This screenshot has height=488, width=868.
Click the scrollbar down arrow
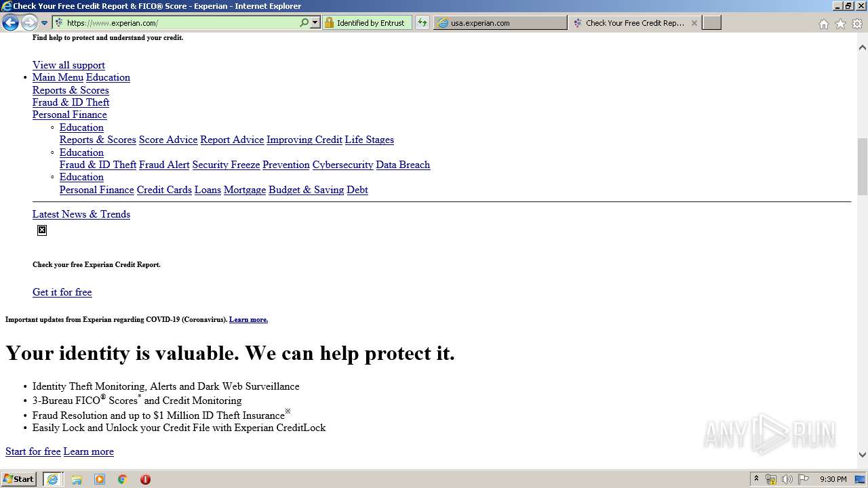click(x=862, y=455)
